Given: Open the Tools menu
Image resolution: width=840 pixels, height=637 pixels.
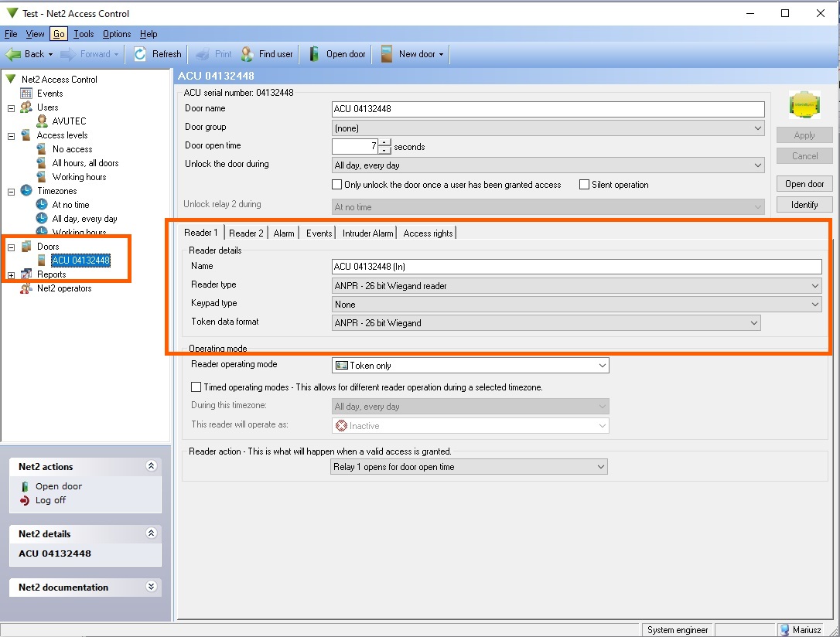Looking at the screenshot, I should (x=84, y=34).
